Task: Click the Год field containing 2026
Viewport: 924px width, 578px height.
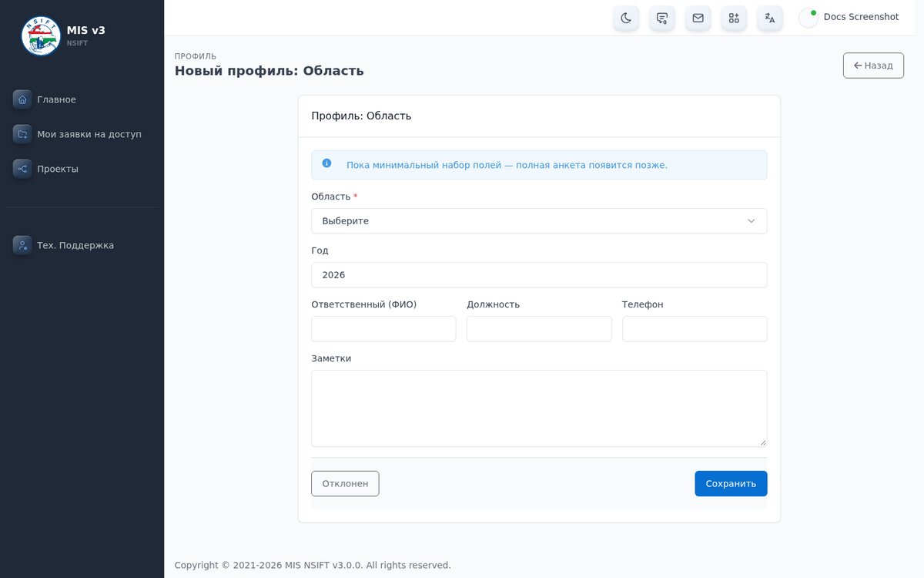Action: (539, 275)
